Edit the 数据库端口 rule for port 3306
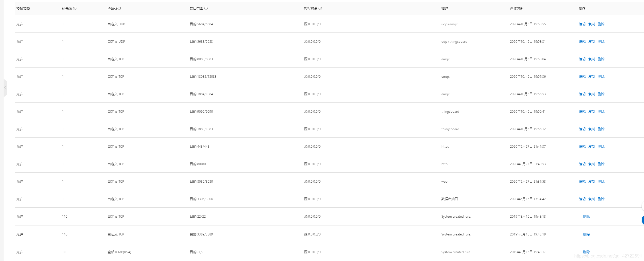The image size is (644, 261). tap(582, 199)
